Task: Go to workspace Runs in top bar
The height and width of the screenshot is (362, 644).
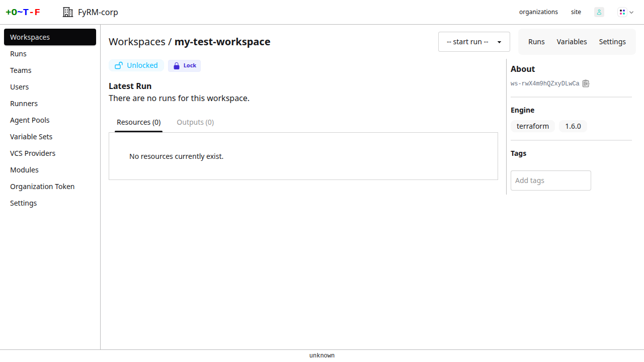Action: click(x=536, y=42)
